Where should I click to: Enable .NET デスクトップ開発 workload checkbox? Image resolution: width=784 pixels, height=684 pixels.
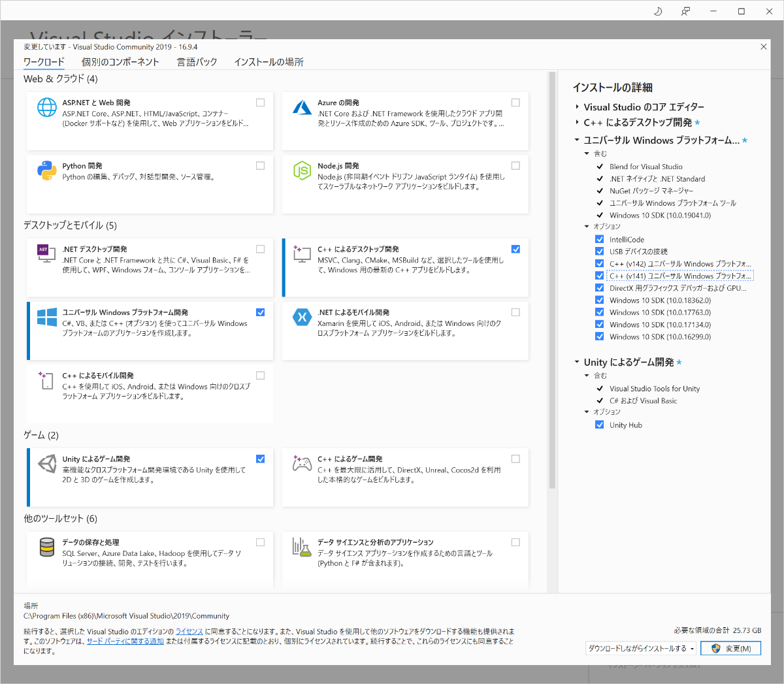(260, 249)
